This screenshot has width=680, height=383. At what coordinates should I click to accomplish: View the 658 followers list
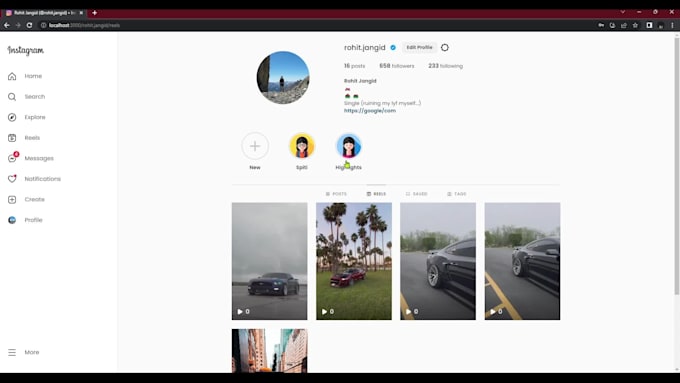(397, 66)
